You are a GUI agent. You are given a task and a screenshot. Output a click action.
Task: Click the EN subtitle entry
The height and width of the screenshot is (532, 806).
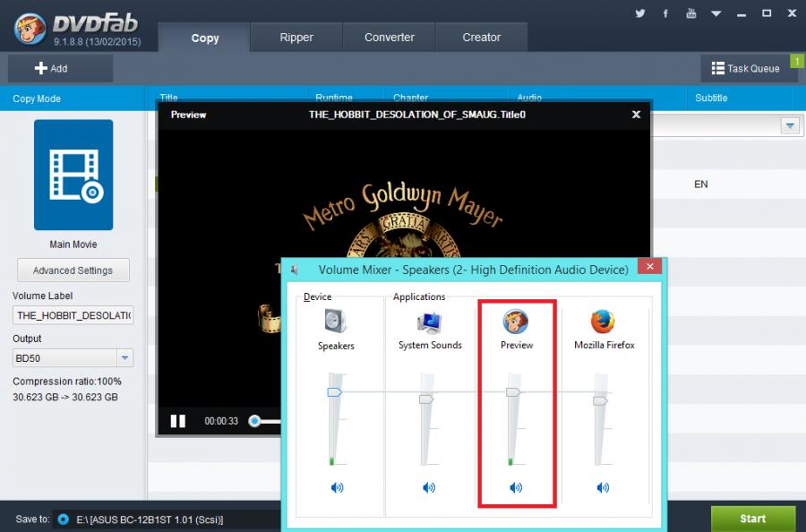pos(700,184)
